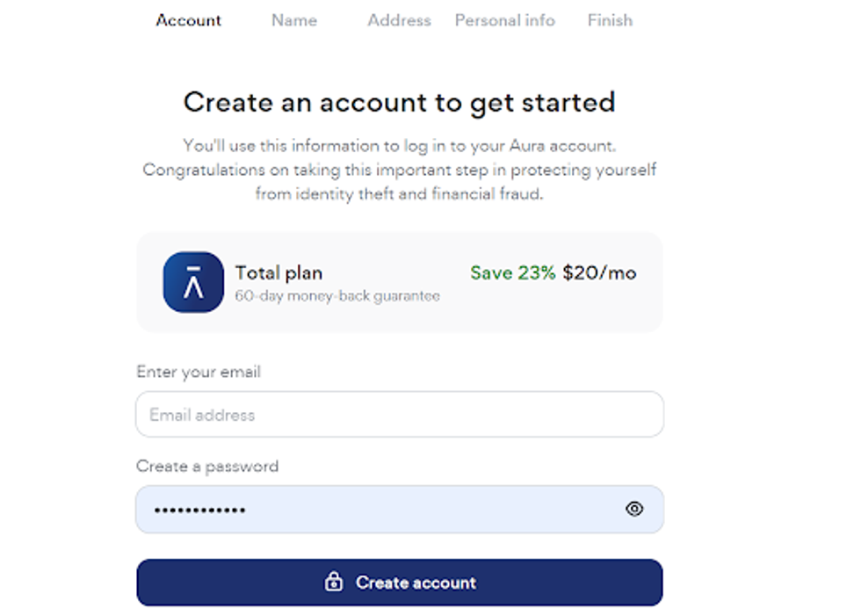Viewport: 861px width, 616px height.
Task: Switch to the Personal info step
Action: [x=505, y=20]
